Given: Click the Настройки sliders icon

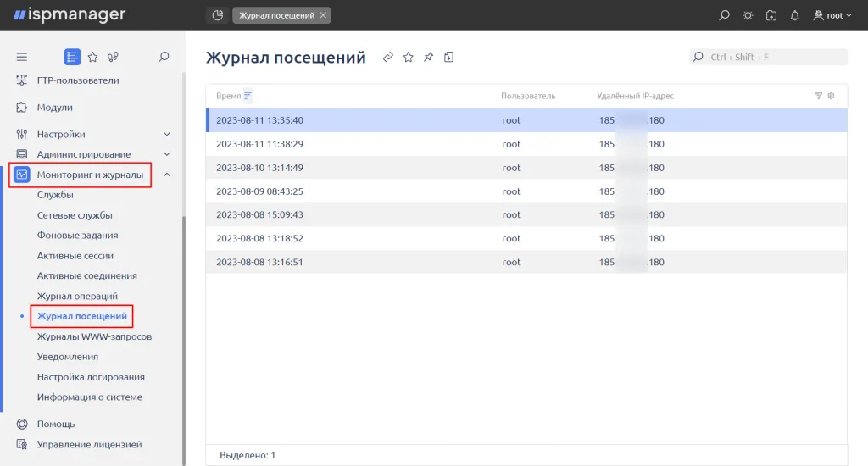Looking at the screenshot, I should pyautogui.click(x=21, y=134).
